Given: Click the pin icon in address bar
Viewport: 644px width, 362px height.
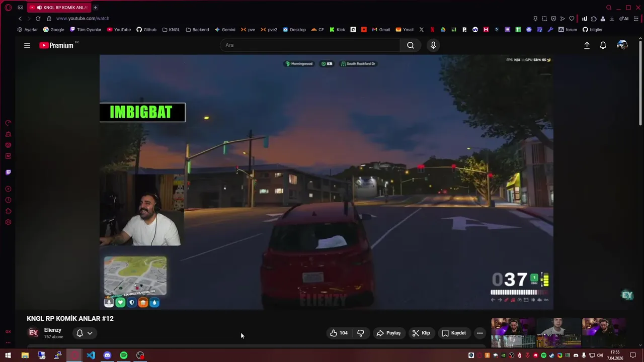Looking at the screenshot, I should pyautogui.click(x=535, y=19).
